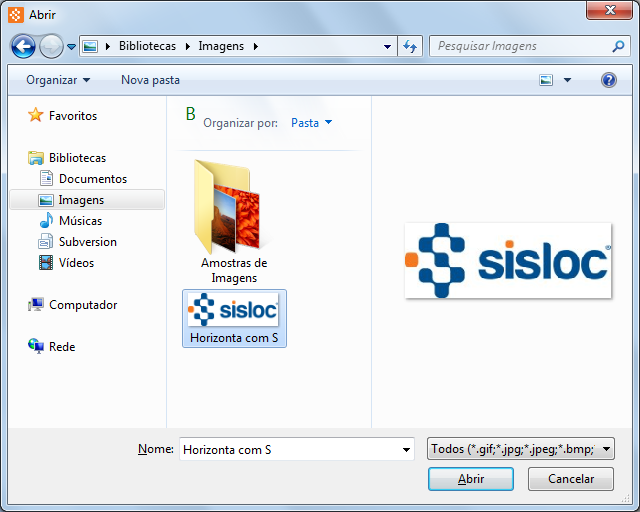Click the Amostras de Imagens folder label

click(x=234, y=270)
